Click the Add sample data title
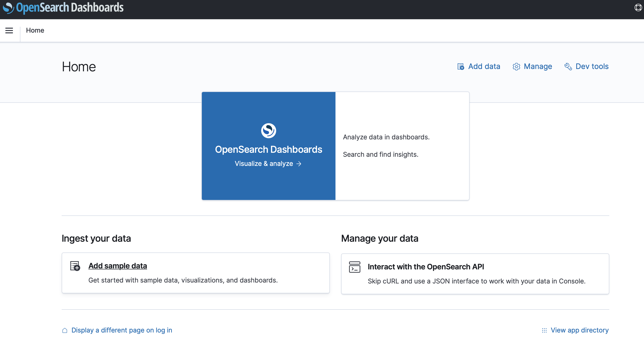The height and width of the screenshot is (344, 644). click(x=117, y=266)
